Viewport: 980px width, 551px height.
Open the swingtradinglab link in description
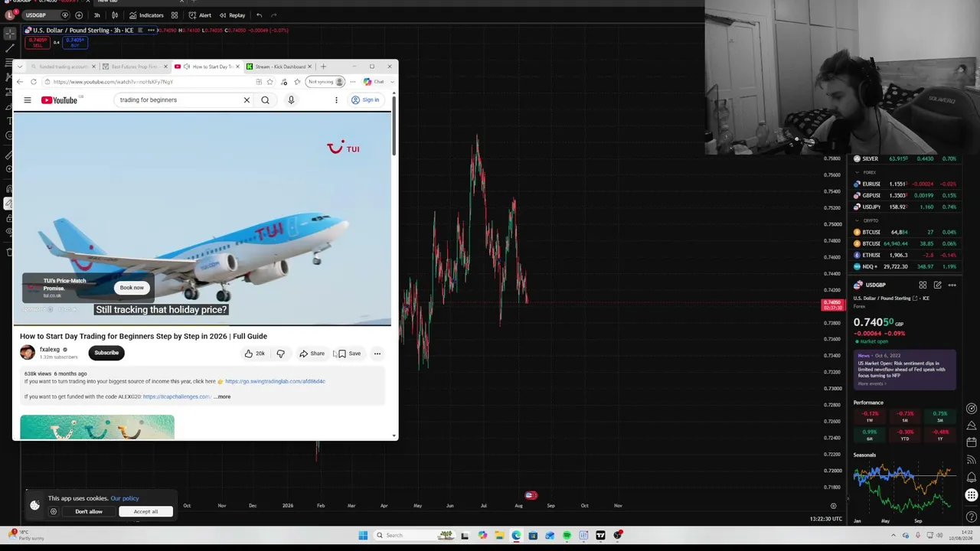coord(275,381)
